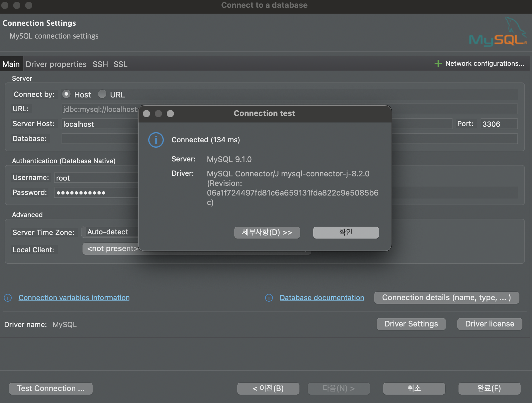Click the 세부사항(D) >> details button
532x403 pixels.
(x=267, y=232)
